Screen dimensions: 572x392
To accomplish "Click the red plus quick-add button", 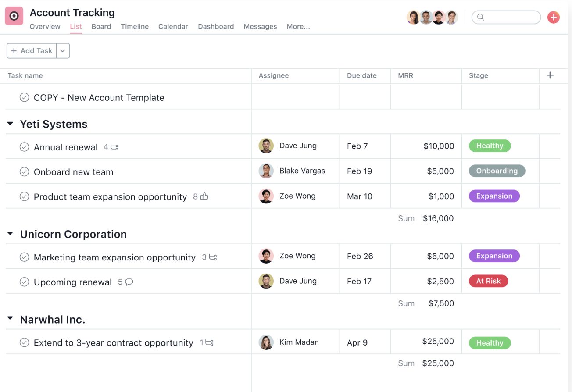I will (554, 17).
